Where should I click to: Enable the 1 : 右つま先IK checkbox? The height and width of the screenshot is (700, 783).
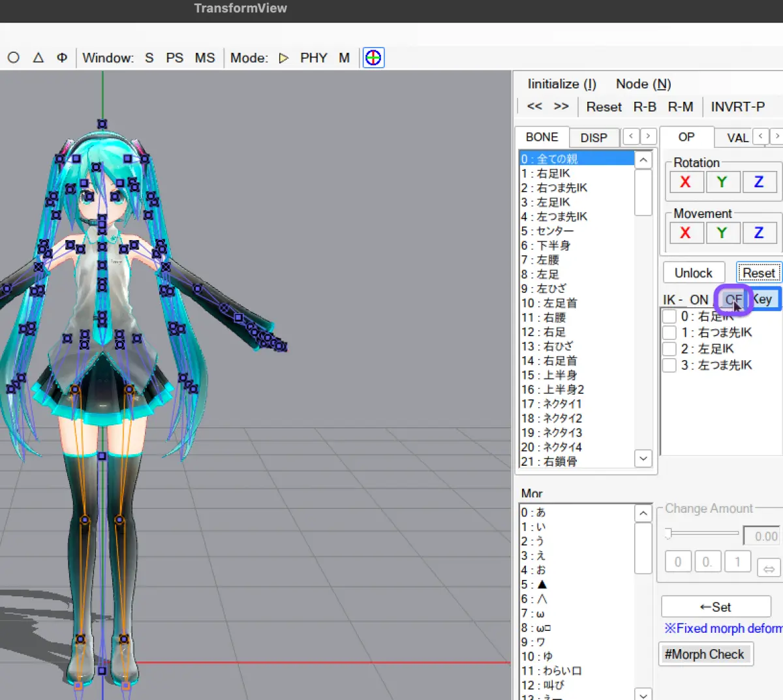click(669, 333)
